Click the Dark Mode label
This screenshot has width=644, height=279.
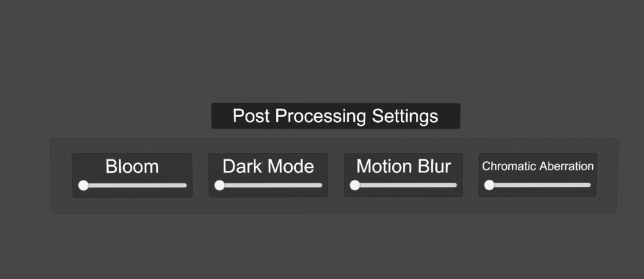tap(268, 167)
